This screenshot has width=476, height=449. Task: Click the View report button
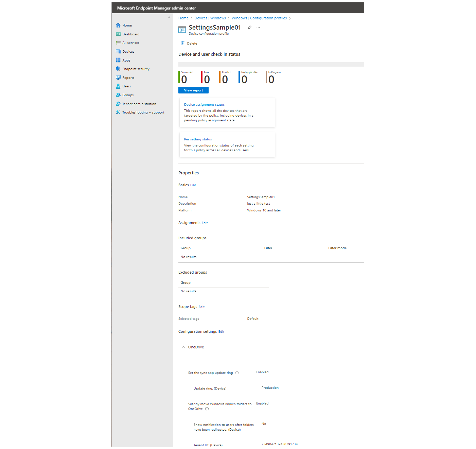pyautogui.click(x=193, y=90)
